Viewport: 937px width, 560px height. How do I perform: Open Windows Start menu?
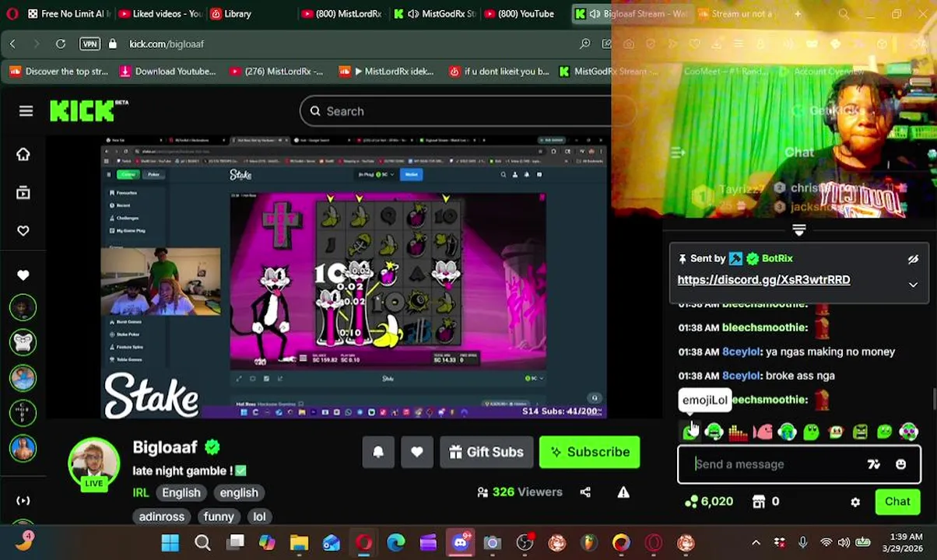pos(170,542)
